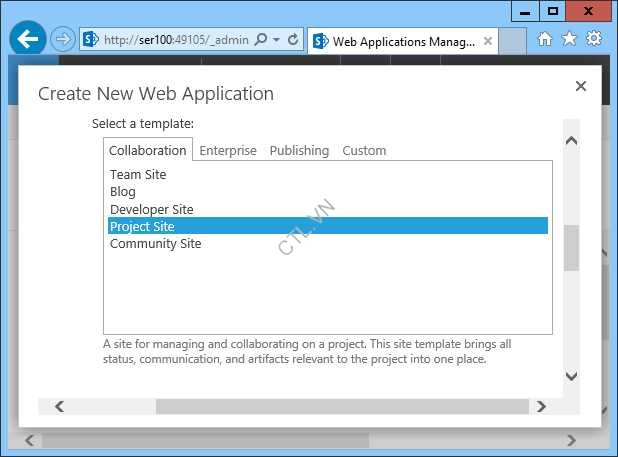Click the dialog's scroll down arrow
Screen dimensions: 618x457
pyautogui.click(x=572, y=376)
